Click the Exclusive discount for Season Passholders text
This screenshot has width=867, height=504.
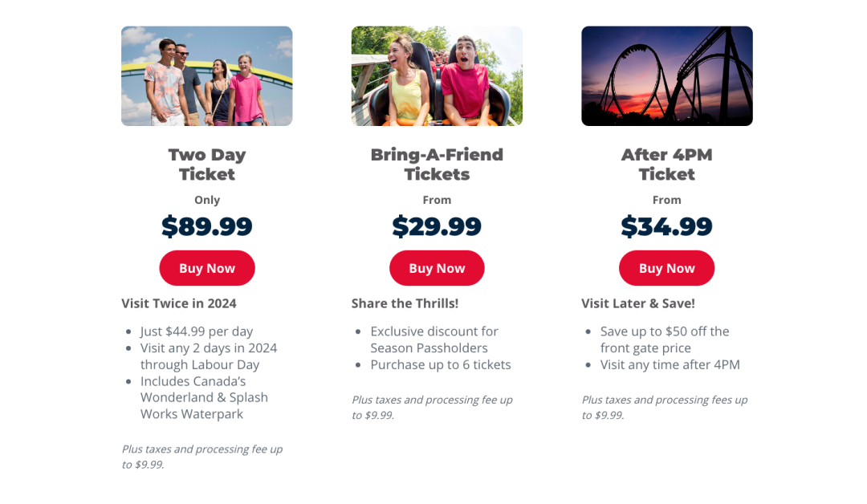point(434,339)
